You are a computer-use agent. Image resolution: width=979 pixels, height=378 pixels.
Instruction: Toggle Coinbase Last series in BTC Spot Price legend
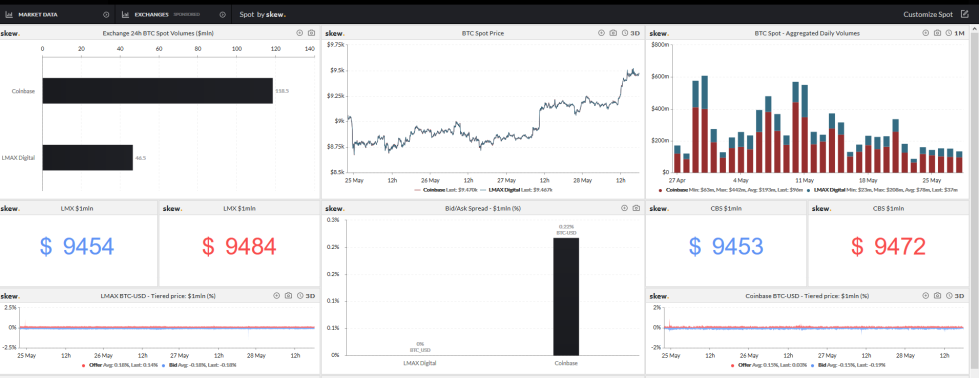coord(446,189)
